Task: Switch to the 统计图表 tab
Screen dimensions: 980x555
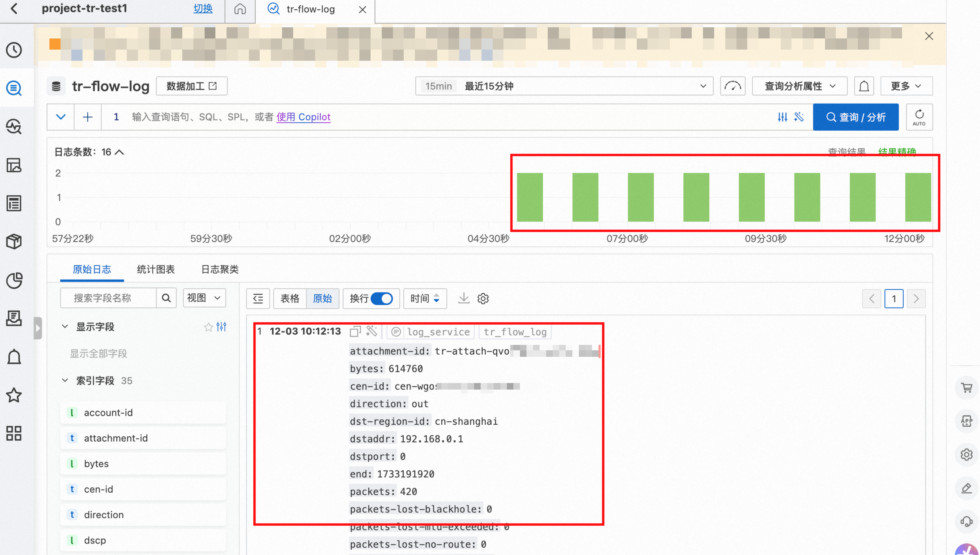Action: [156, 270]
